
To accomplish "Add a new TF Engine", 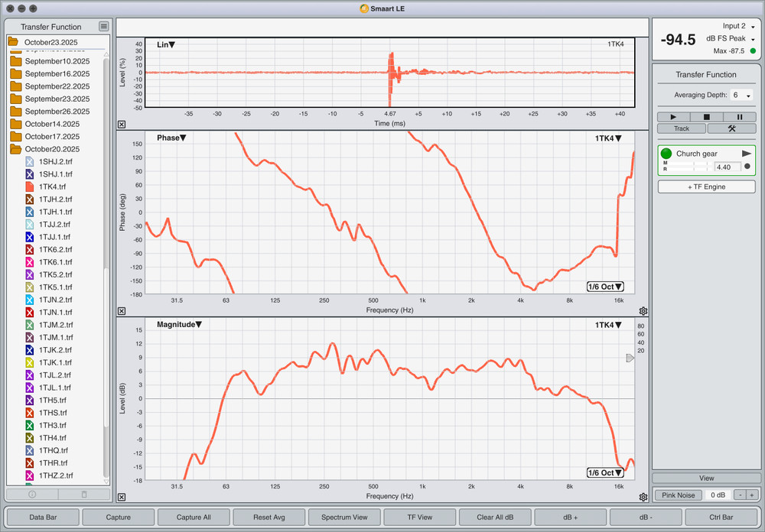I will (x=706, y=187).
